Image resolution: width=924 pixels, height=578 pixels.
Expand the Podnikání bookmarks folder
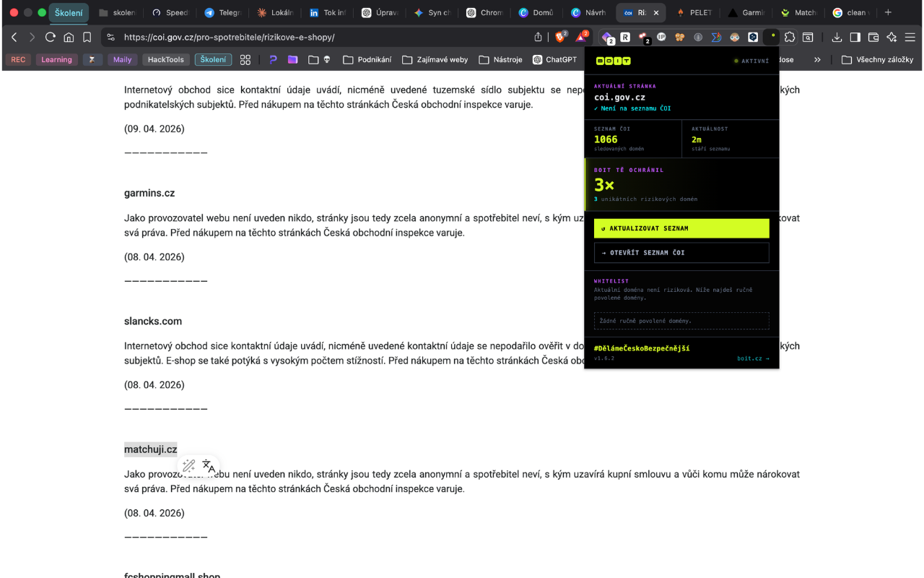pyautogui.click(x=367, y=59)
